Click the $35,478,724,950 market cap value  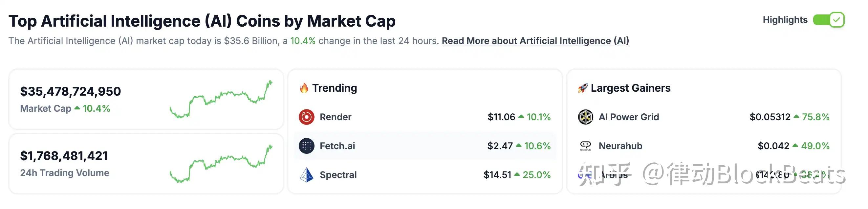[71, 91]
